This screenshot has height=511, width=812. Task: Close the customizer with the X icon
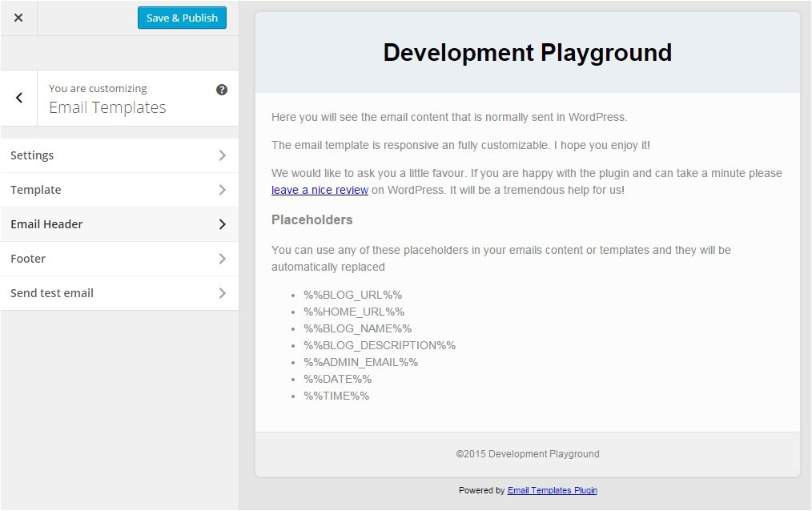click(18, 18)
